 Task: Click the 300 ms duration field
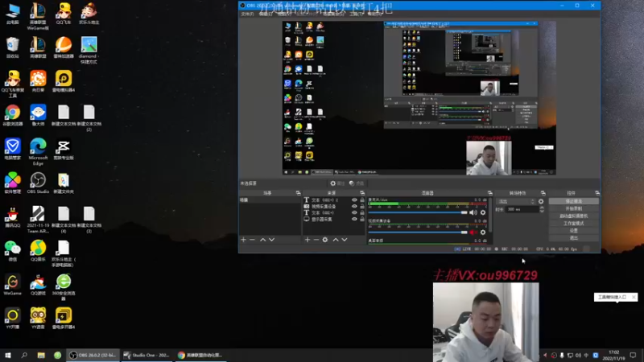(x=522, y=209)
